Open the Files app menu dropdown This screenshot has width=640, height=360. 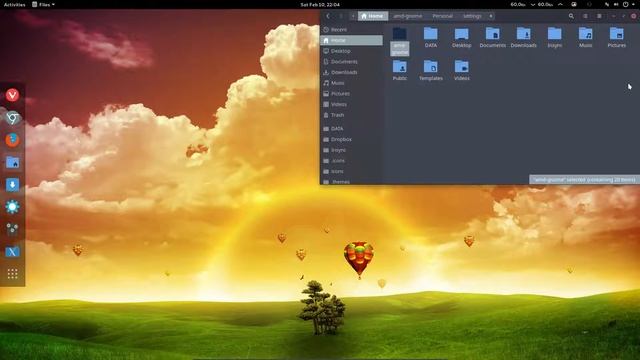coord(43,4)
